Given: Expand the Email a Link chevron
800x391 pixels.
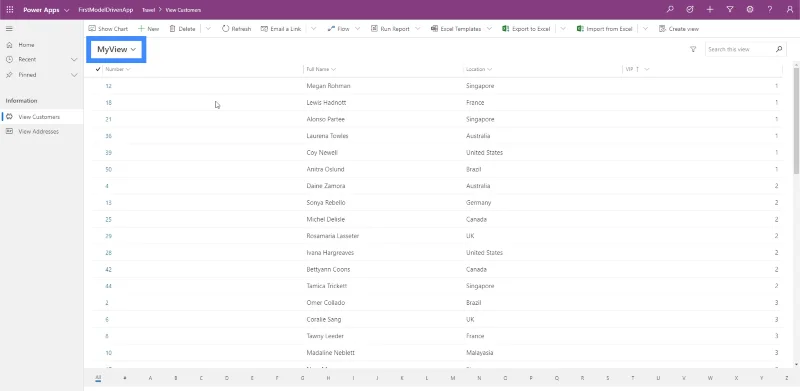Looking at the screenshot, I should click(x=313, y=29).
